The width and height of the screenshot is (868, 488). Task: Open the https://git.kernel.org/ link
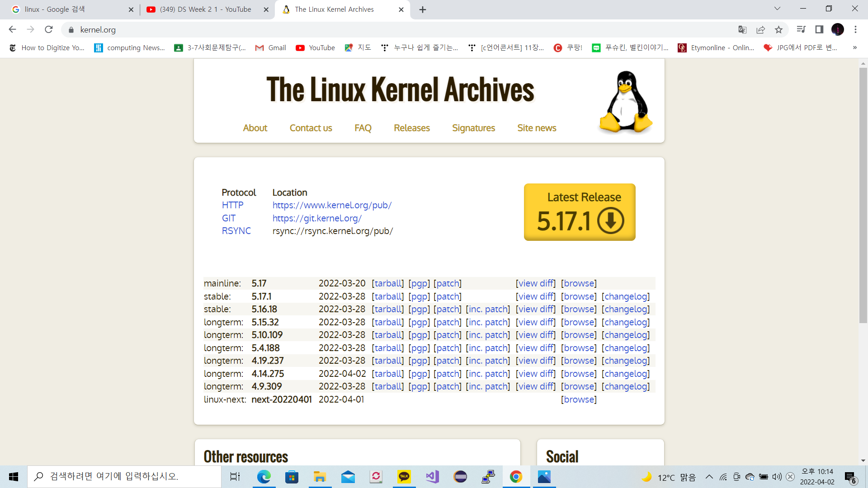coord(317,218)
